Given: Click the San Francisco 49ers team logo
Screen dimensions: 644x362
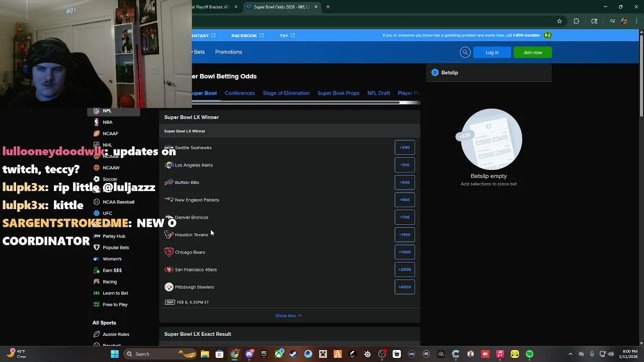Looking at the screenshot, I should tap(169, 269).
